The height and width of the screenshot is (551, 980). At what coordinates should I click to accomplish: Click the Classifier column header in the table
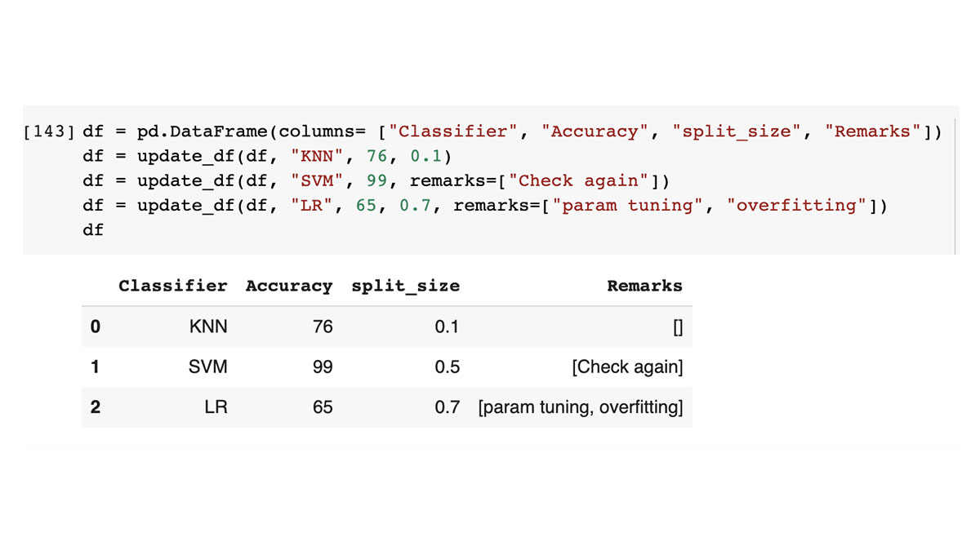coord(172,286)
